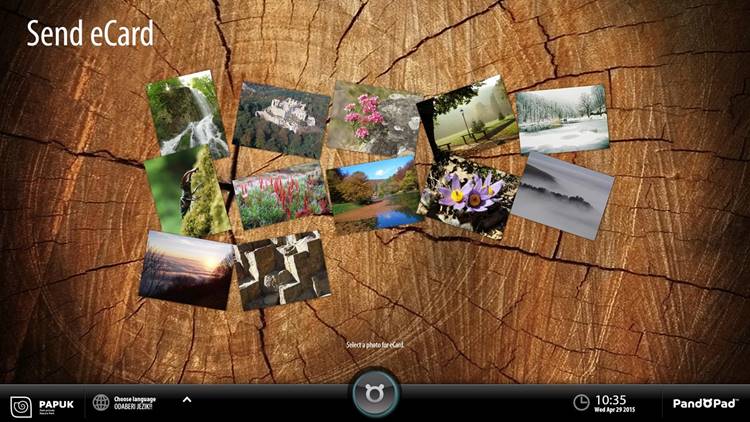Screen dimensions: 750x422
Task: Select the waterfall photo
Action: click(x=187, y=114)
